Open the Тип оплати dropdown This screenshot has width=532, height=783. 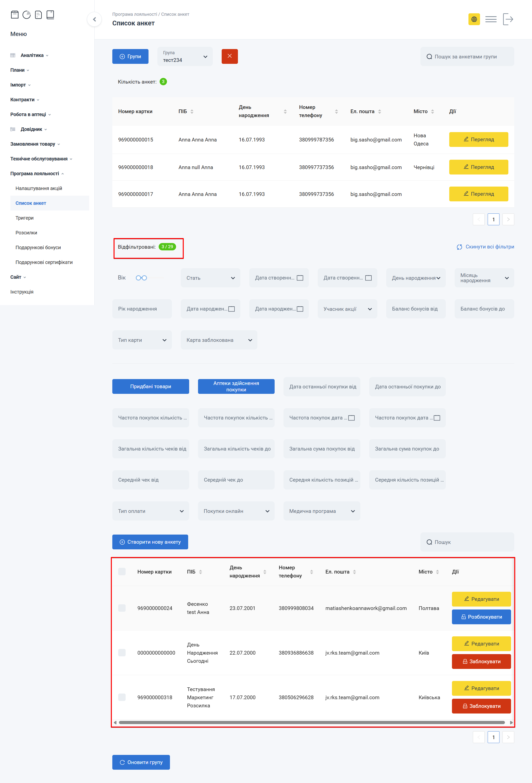pyautogui.click(x=150, y=511)
